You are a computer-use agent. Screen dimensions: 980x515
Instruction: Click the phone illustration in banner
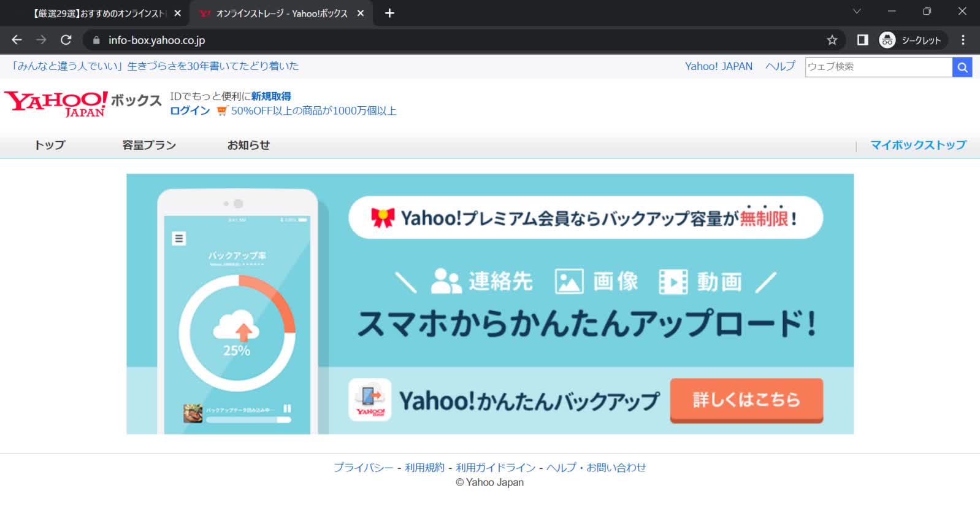pos(237,312)
